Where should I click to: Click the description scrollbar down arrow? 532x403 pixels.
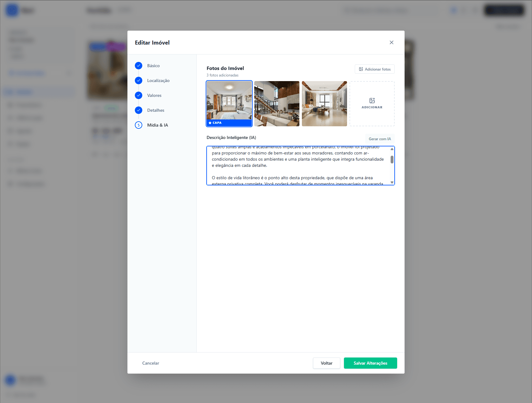(392, 182)
